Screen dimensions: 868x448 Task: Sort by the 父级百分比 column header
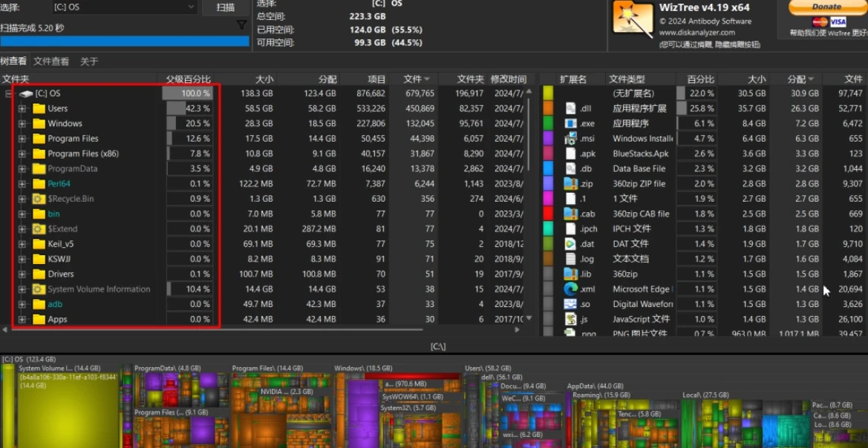coord(188,79)
